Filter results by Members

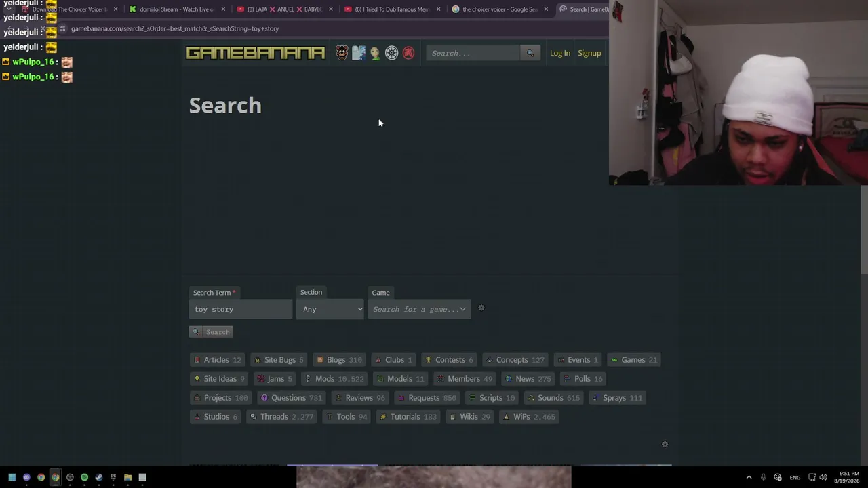(465, 379)
